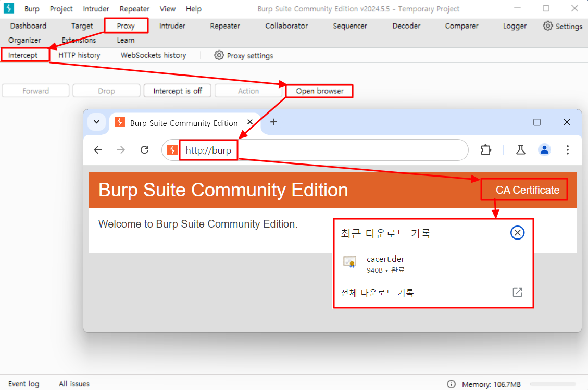
Task: Click the memory usage progress bar
Action: pyautogui.click(x=553, y=384)
